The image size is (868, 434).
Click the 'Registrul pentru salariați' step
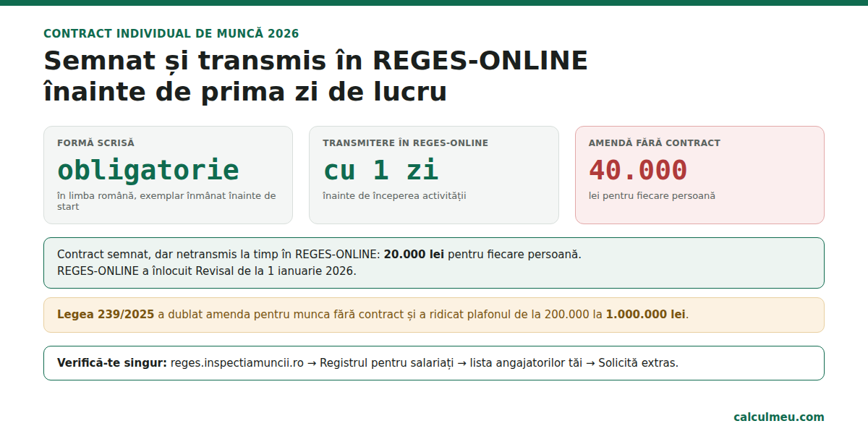point(387,363)
